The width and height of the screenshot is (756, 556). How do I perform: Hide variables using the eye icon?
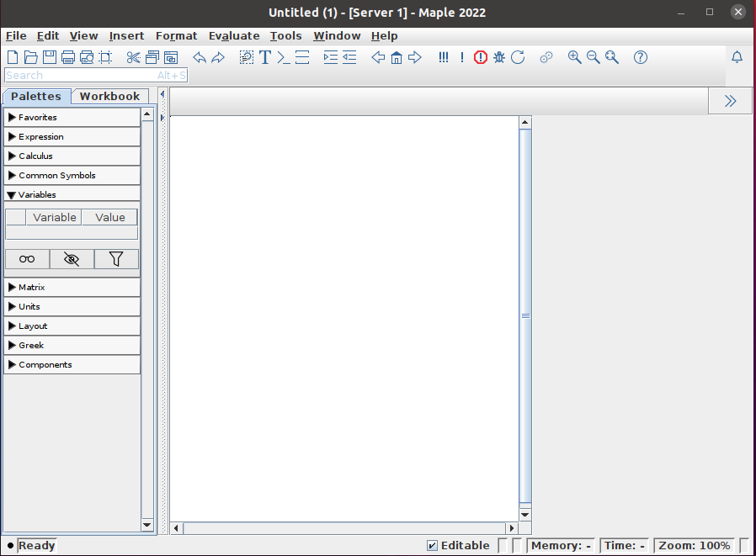(x=71, y=258)
